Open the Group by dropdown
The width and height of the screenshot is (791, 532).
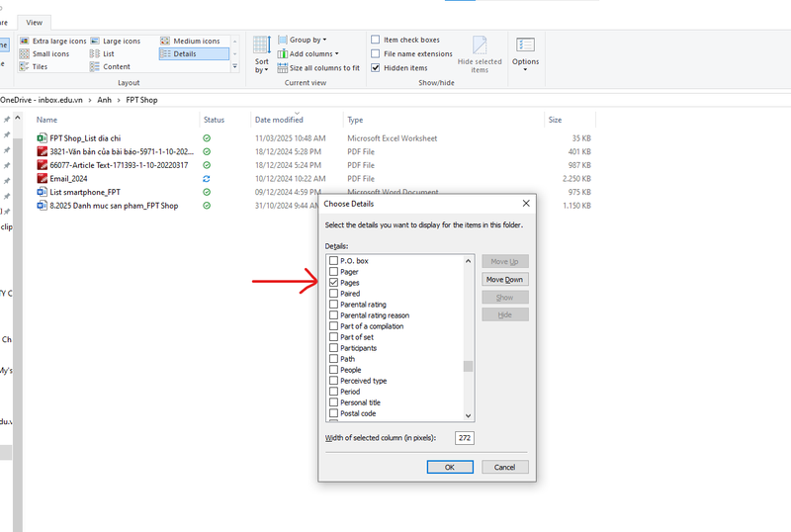click(303, 40)
